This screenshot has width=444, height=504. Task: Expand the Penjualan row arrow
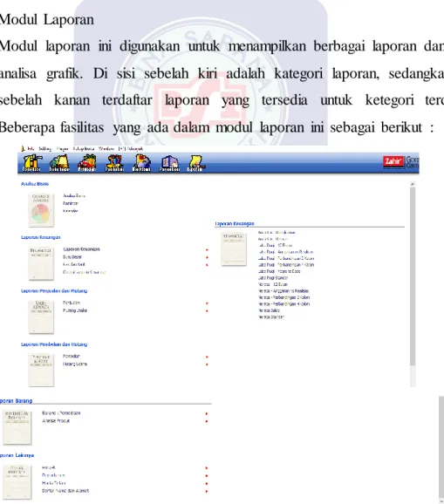coord(207,303)
